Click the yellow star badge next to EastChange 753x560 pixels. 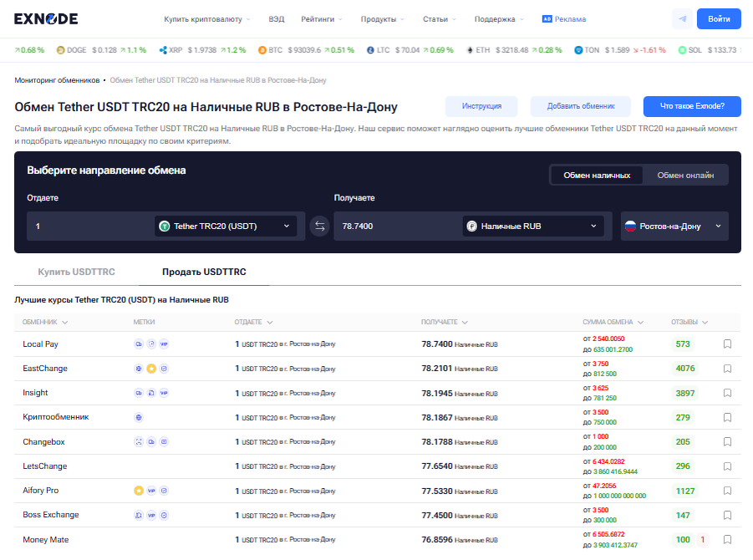coord(151,369)
